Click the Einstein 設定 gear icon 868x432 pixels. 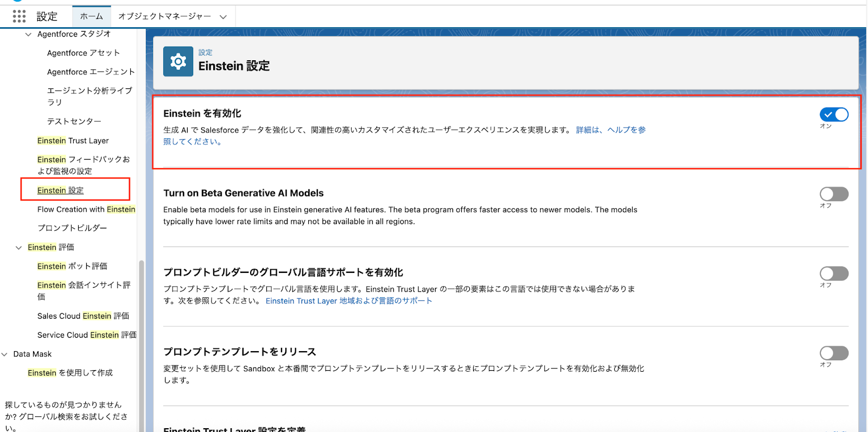point(178,61)
